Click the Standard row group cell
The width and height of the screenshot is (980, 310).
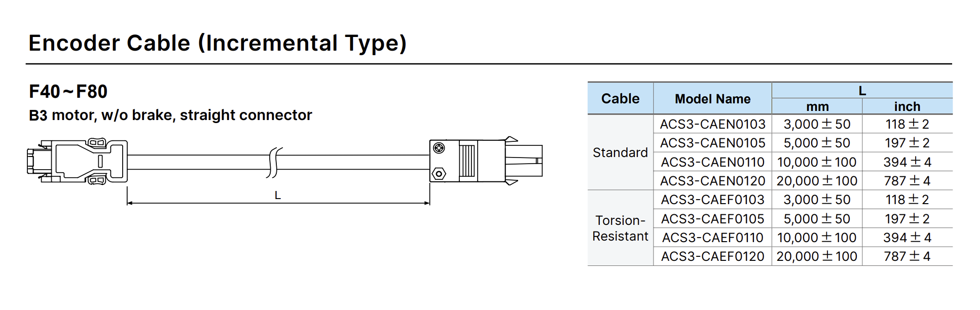click(x=620, y=152)
